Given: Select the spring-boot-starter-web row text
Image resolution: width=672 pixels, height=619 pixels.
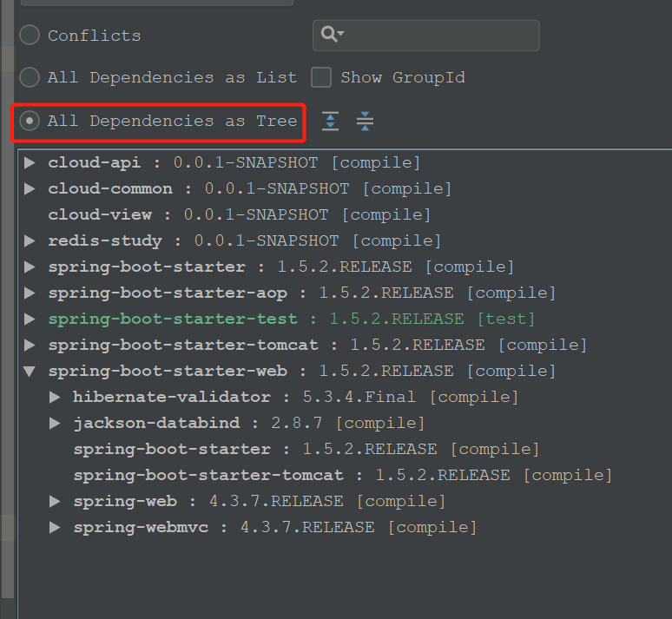Looking at the screenshot, I should pyautogui.click(x=302, y=372).
